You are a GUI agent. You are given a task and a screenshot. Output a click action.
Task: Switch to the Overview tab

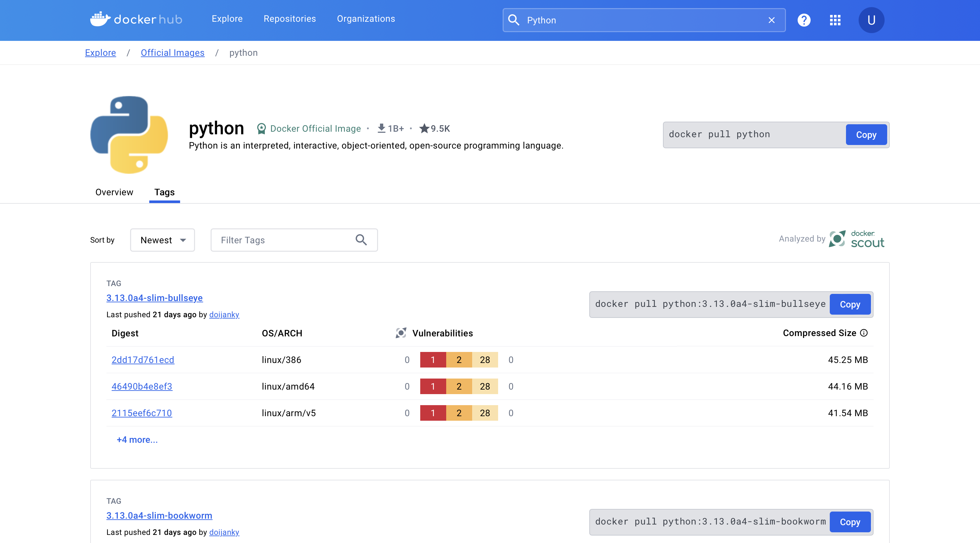tap(114, 192)
